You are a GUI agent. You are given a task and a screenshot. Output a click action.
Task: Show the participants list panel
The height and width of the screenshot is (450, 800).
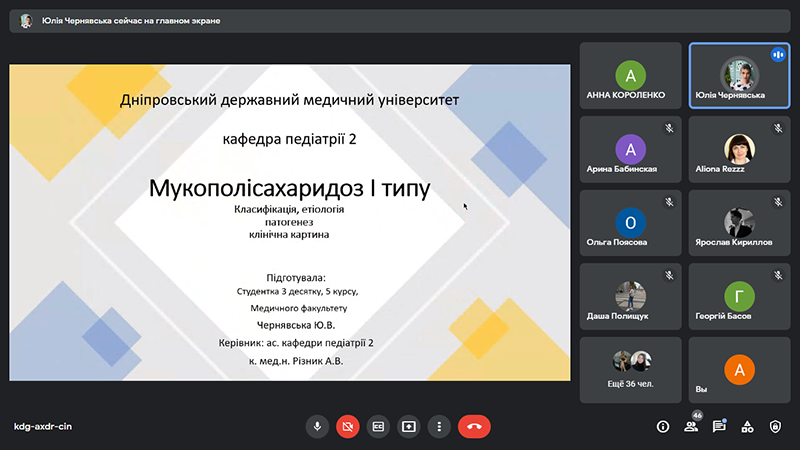pos(690,426)
